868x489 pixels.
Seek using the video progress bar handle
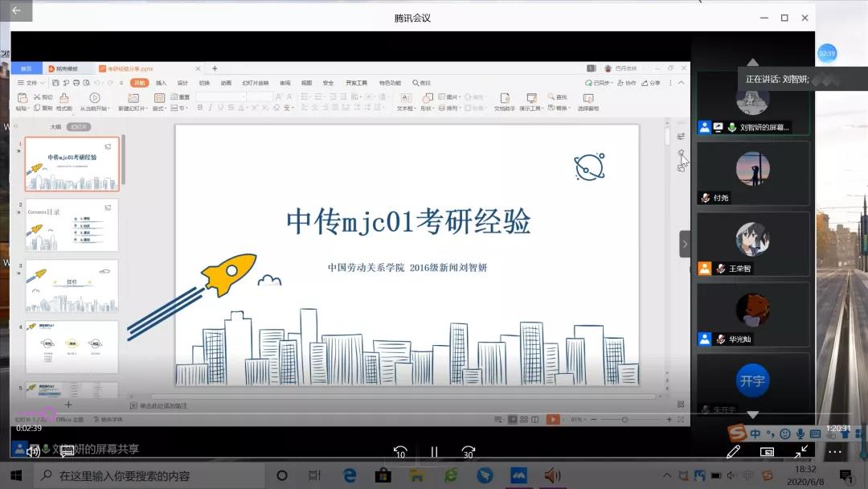click(x=49, y=413)
